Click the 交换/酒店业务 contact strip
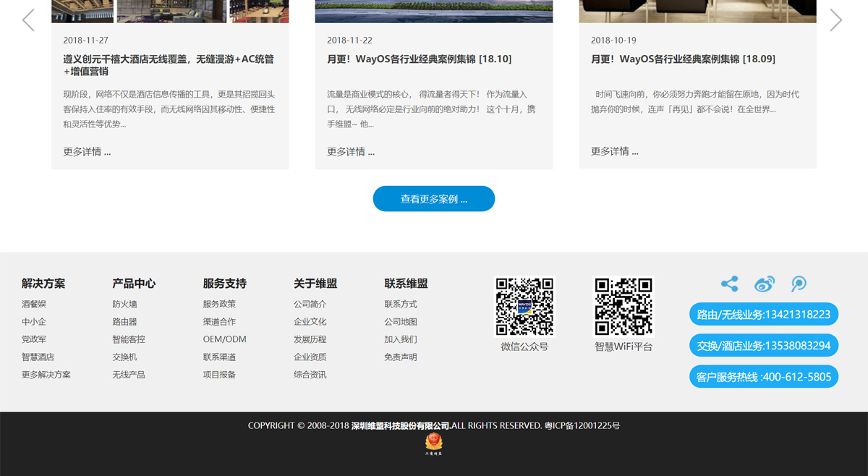This screenshot has width=868, height=476. (763, 345)
